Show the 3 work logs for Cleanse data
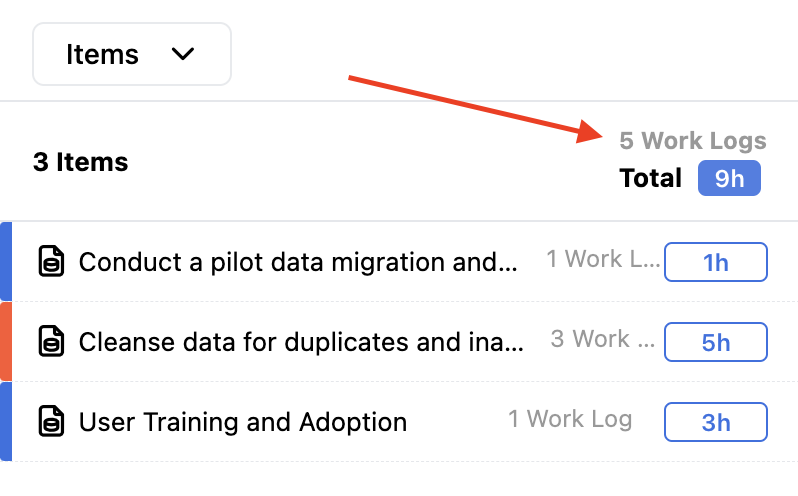Screen dimensions: 798x496 (603, 340)
